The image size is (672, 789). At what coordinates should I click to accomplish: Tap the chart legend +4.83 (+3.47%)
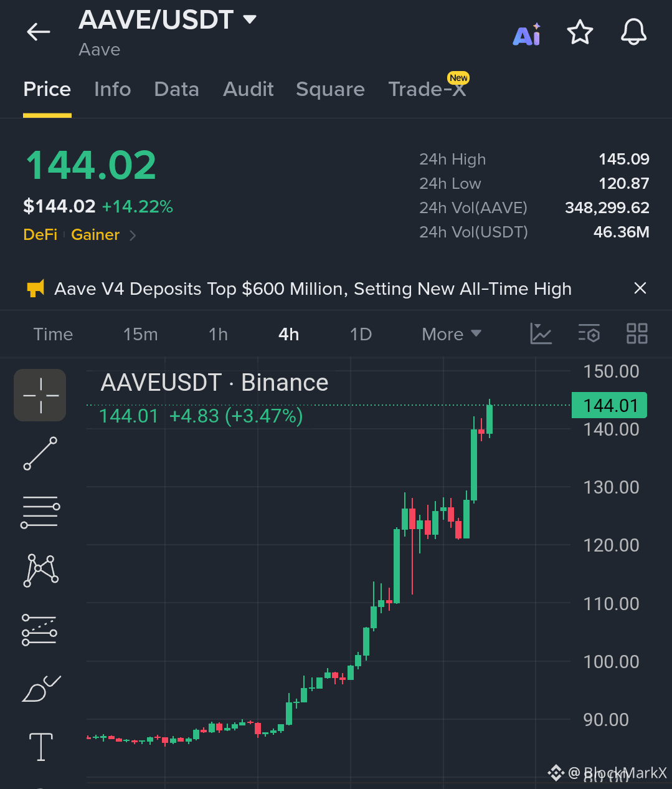pyautogui.click(x=236, y=416)
